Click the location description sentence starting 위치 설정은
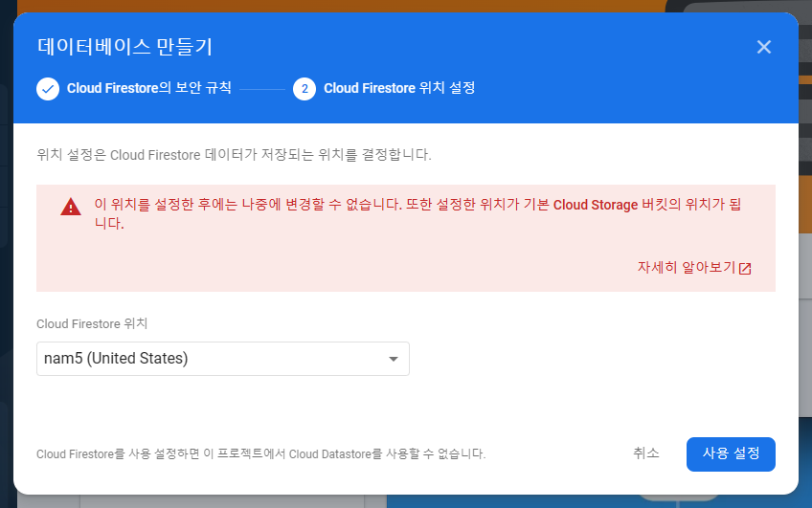This screenshot has height=508, width=812. pyautogui.click(x=234, y=155)
